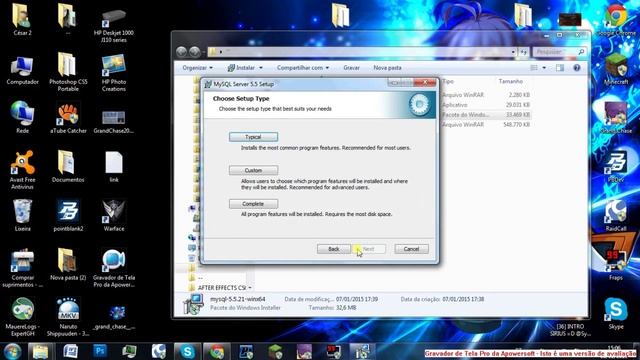Select the Aplicativo file row
Viewport: 640px width, 360px height.
click(486, 105)
